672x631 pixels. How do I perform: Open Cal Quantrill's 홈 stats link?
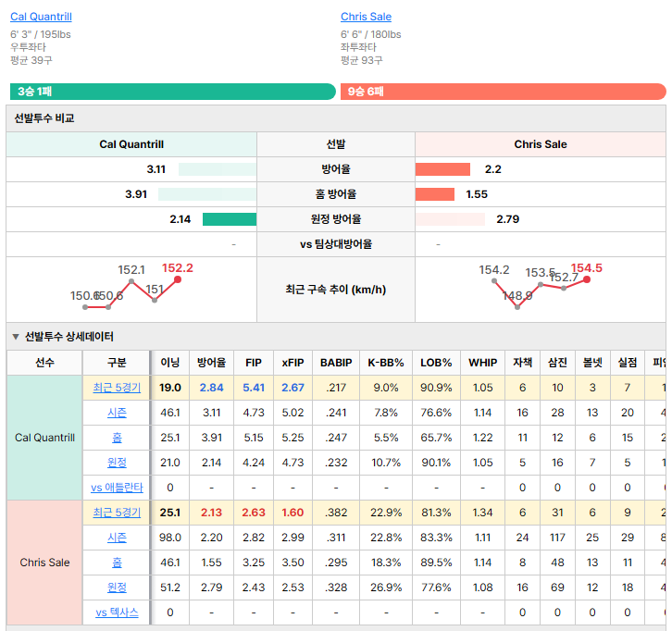[x=117, y=438]
